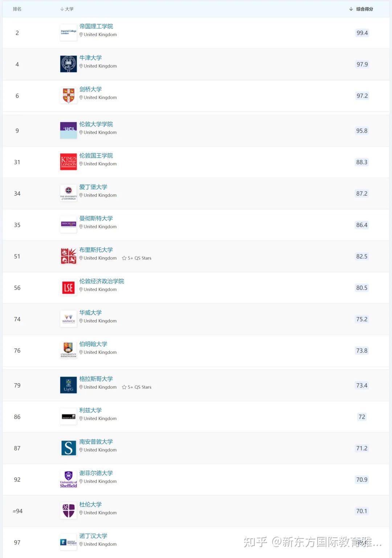
Task: Click the UCL purple logo
Action: [x=68, y=130]
